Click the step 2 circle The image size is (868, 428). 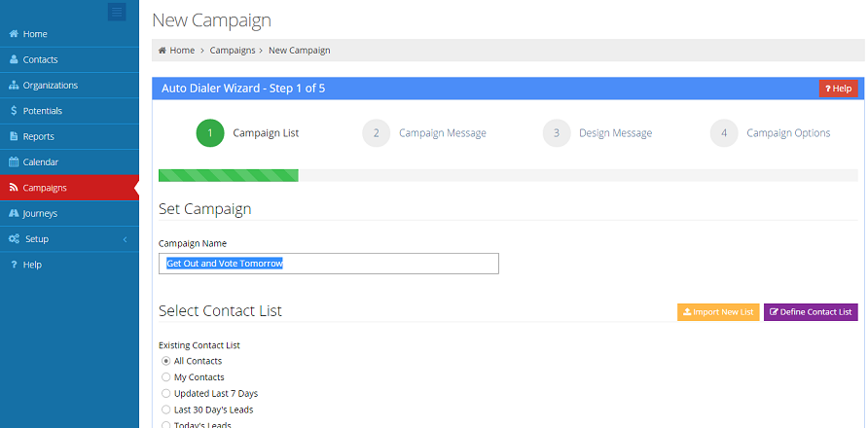tap(376, 133)
